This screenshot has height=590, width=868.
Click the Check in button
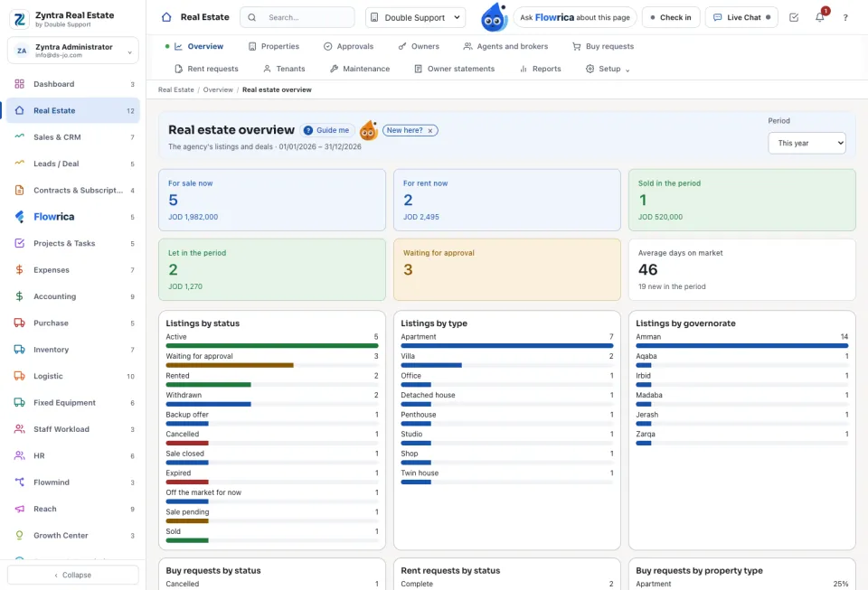pyautogui.click(x=671, y=18)
